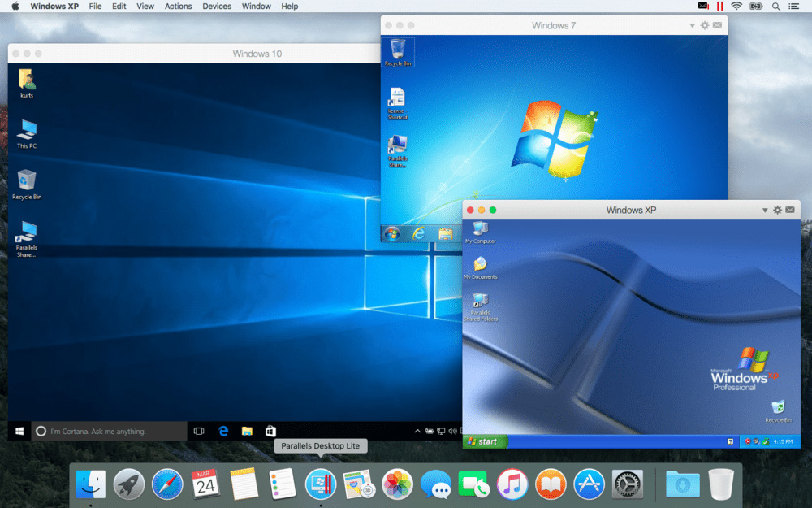812x508 pixels.
Task: Open Notes from the Dock
Action: (x=244, y=484)
